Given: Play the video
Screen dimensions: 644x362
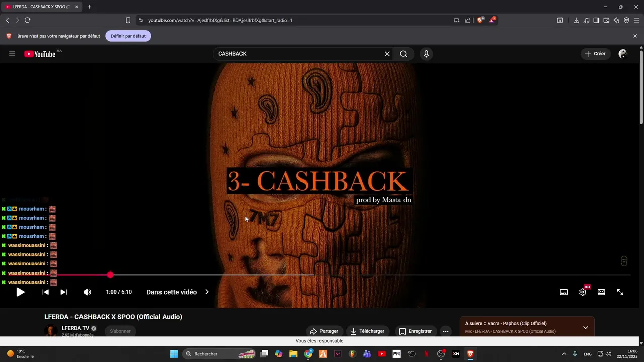Looking at the screenshot, I should [20, 292].
